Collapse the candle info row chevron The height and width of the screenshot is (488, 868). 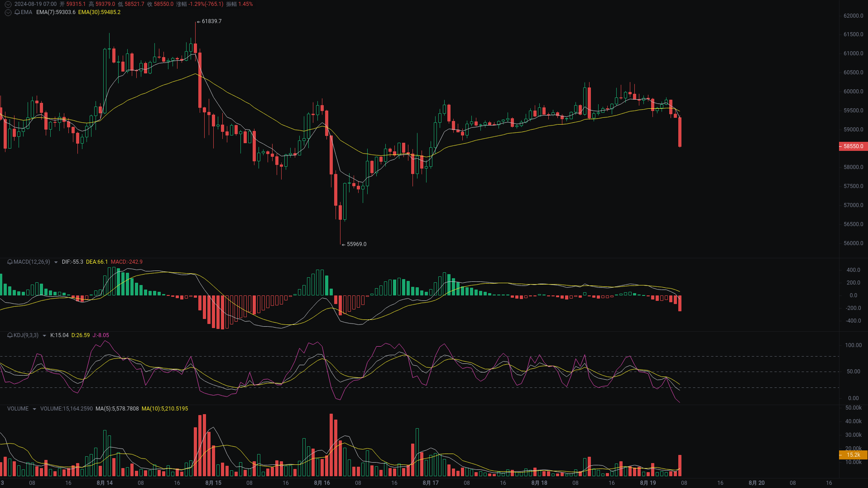pos(8,4)
